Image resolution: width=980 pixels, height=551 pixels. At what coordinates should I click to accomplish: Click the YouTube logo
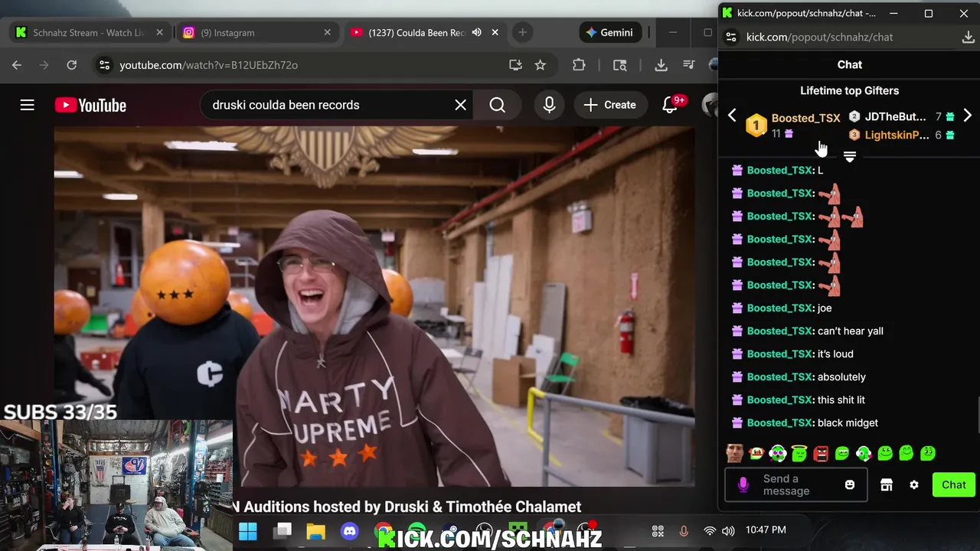click(x=90, y=105)
